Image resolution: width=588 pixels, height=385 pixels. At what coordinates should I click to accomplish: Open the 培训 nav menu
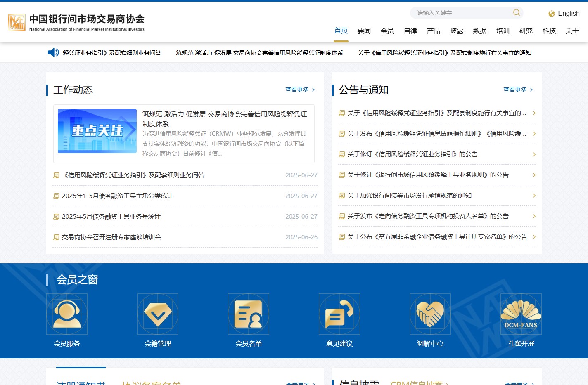(503, 31)
